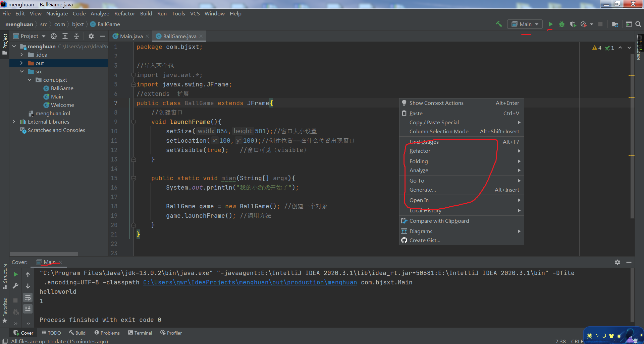Expand External Libraries node
This screenshot has width=644, height=344.
tap(14, 122)
